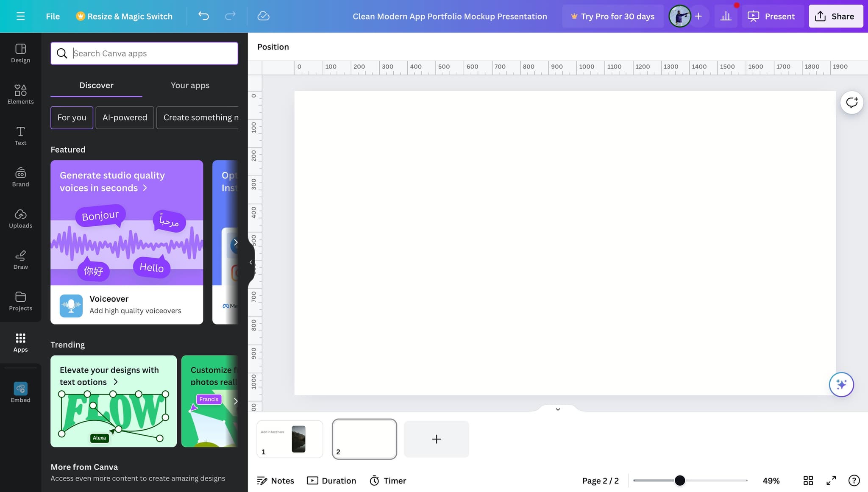Switch to the Your apps tab
868x492 pixels.
pyautogui.click(x=190, y=85)
